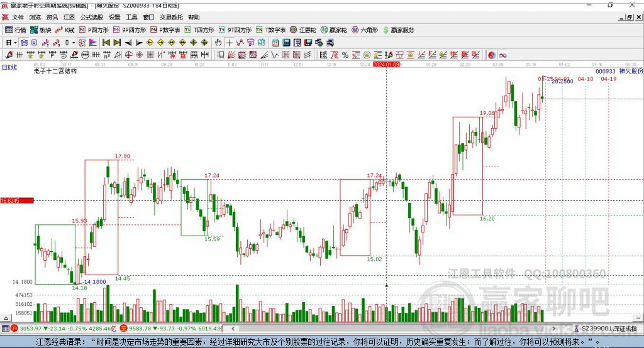
Task: Open the 9P四方形 tool
Action: [x=130, y=30]
